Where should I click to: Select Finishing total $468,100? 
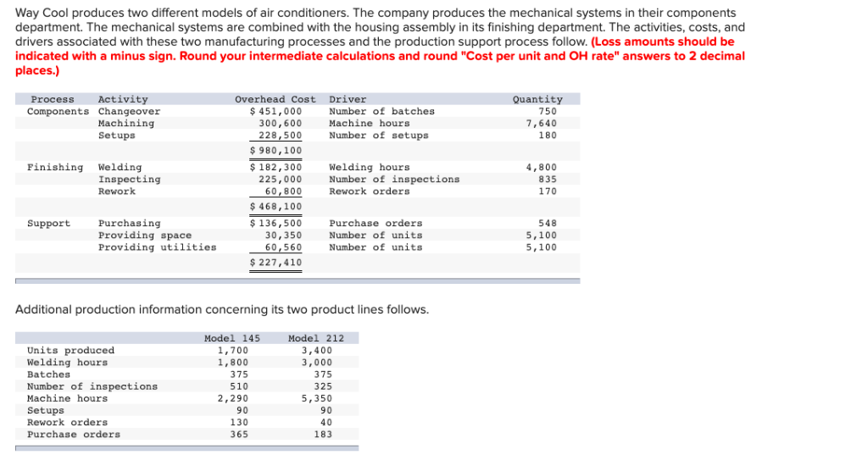(x=275, y=207)
